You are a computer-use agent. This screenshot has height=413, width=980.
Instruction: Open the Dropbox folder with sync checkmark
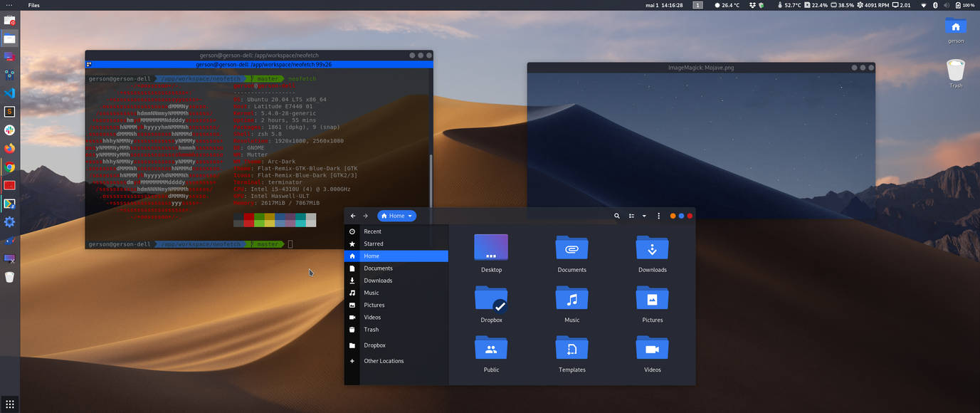coord(490,299)
